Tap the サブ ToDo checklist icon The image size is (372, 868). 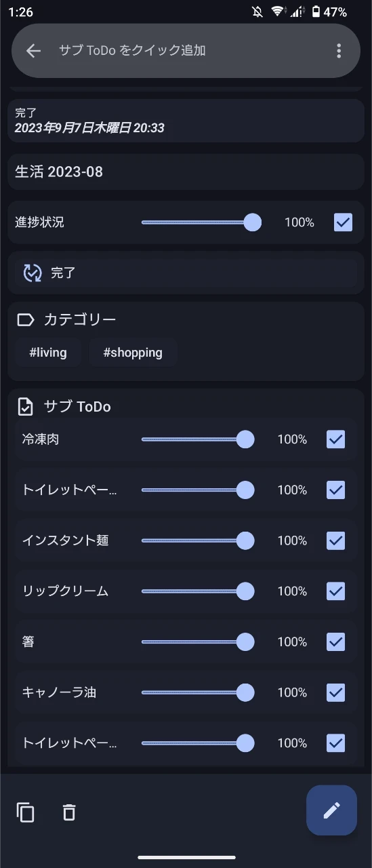25,407
